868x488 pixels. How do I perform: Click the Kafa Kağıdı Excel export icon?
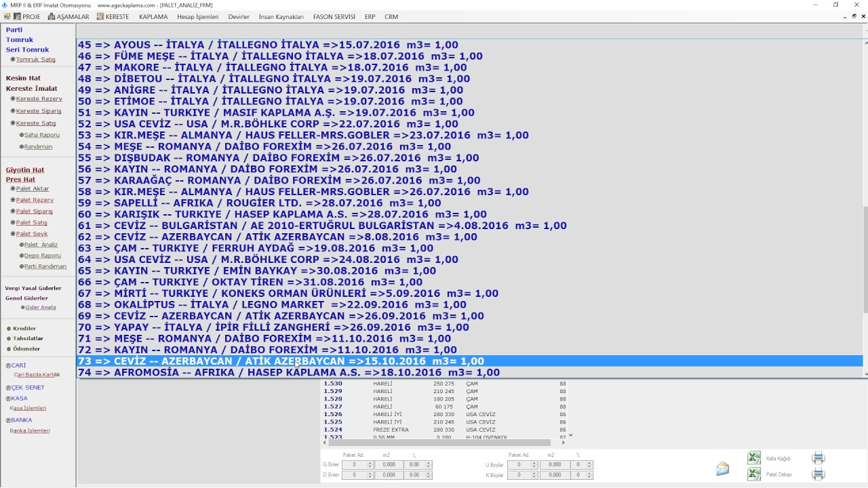[x=753, y=458]
